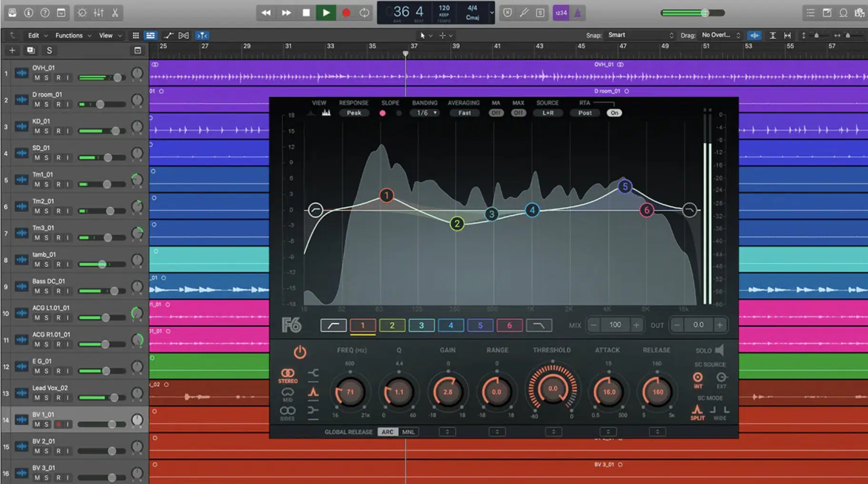Mute the Lead Vox_02 track
The image size is (868, 484).
(x=37, y=398)
